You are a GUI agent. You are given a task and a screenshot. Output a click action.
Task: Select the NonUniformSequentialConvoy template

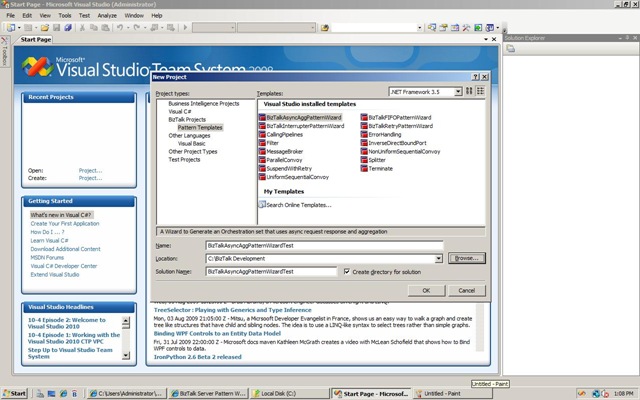click(x=400, y=151)
